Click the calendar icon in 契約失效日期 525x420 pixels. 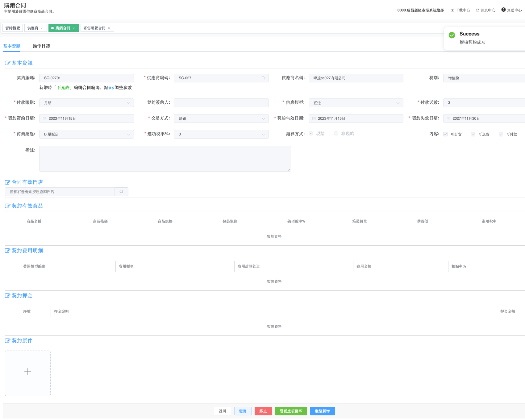[448, 119]
